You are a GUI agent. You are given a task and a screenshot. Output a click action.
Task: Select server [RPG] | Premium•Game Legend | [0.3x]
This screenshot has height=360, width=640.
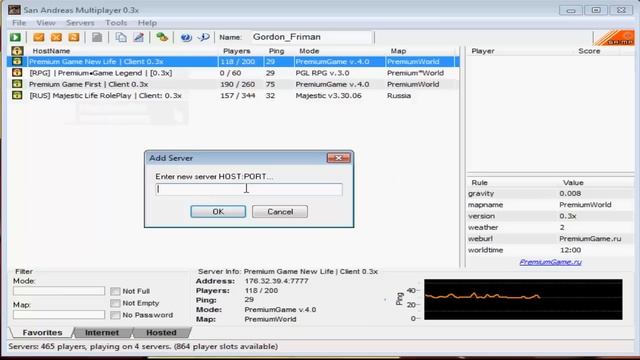[233, 73]
